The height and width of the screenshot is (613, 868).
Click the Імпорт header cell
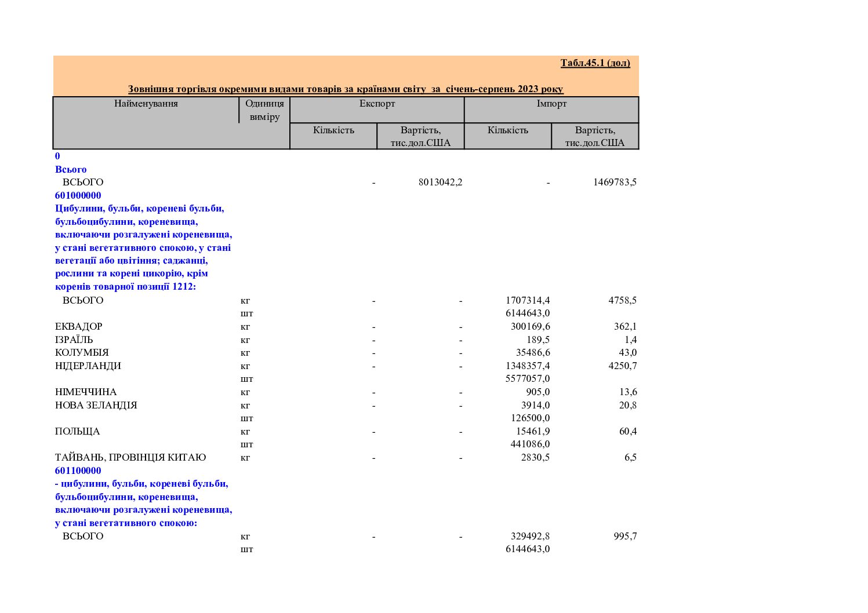[x=551, y=104]
